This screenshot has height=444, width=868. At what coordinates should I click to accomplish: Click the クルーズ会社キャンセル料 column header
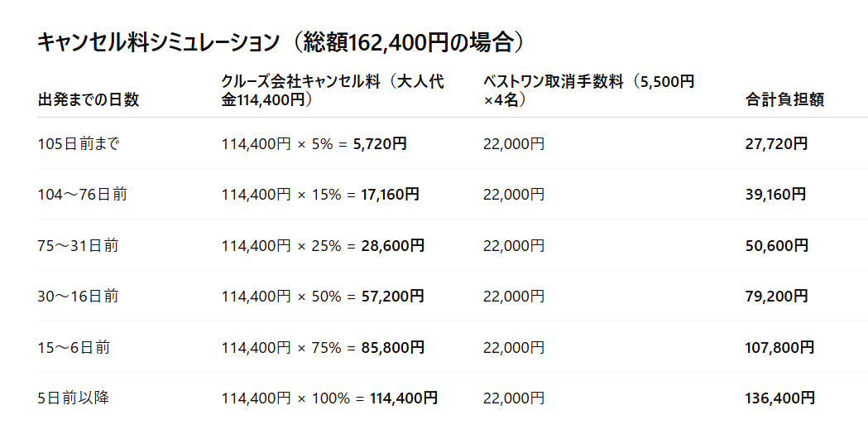(x=333, y=90)
